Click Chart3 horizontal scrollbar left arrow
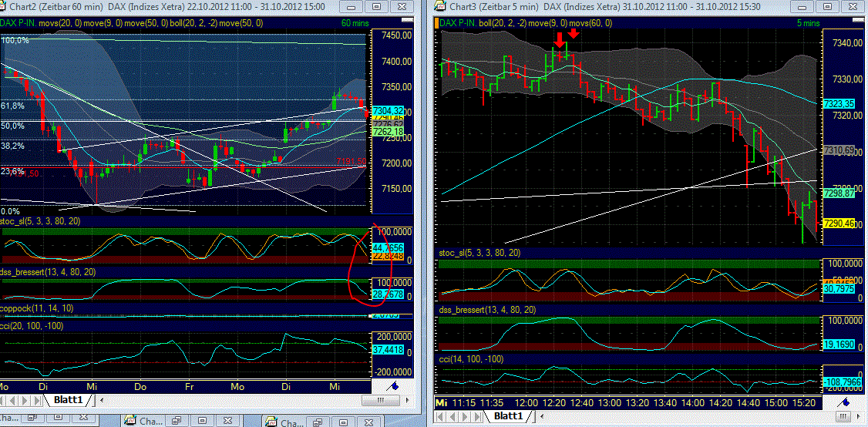868x427 pixels. (542, 416)
